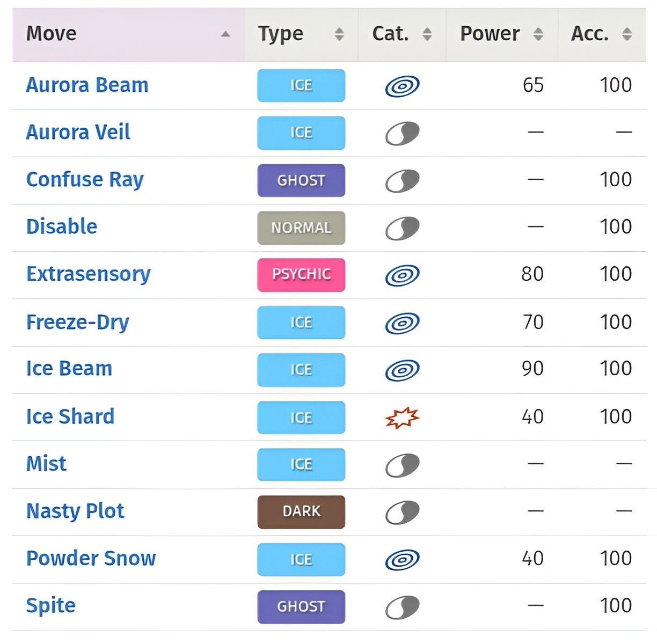Click the DARK type badge
The image size is (657, 644).
301,512
